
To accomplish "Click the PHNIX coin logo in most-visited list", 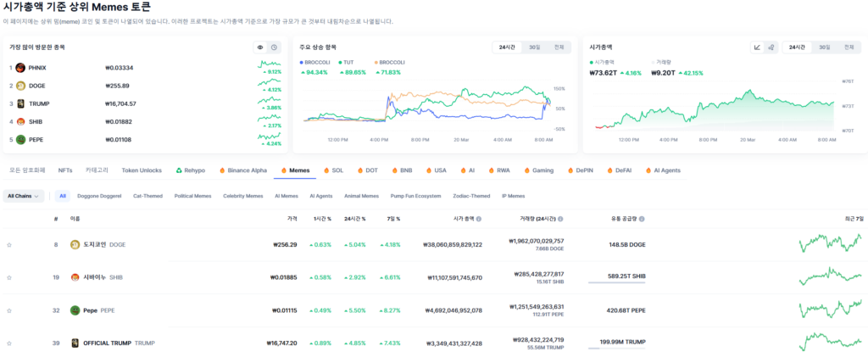I will [20, 68].
